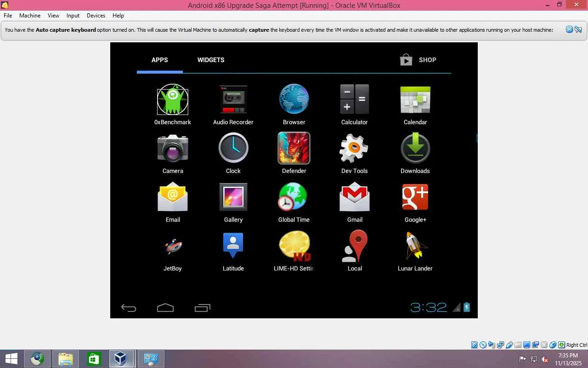Open the Play Store Shop
Screen dimensions: 588x368
click(418, 60)
